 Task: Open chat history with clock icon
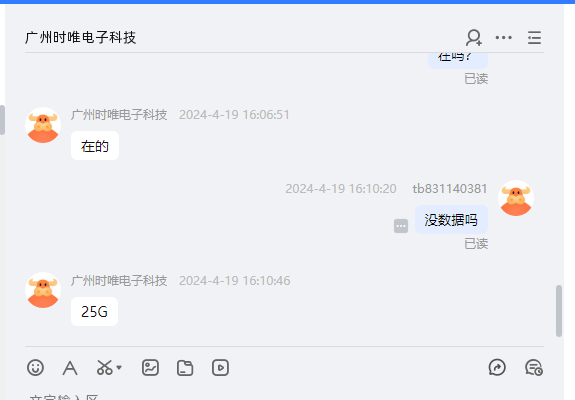(534, 367)
